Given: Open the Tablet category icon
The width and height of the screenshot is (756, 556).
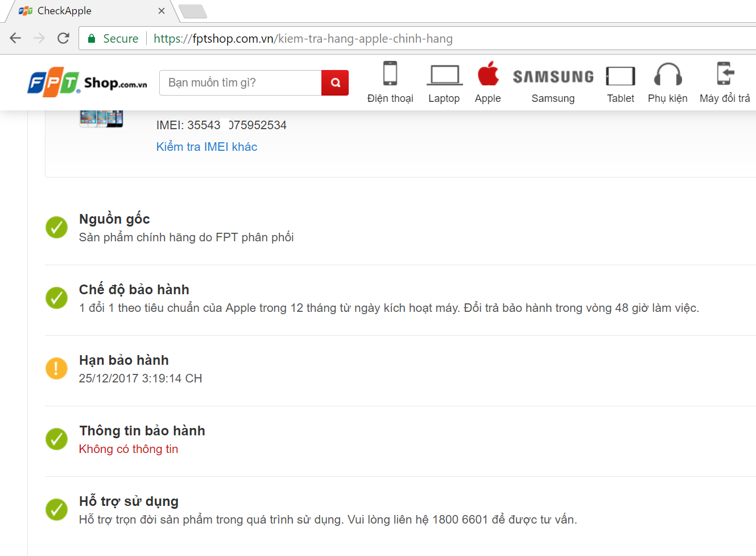Looking at the screenshot, I should coord(621,76).
